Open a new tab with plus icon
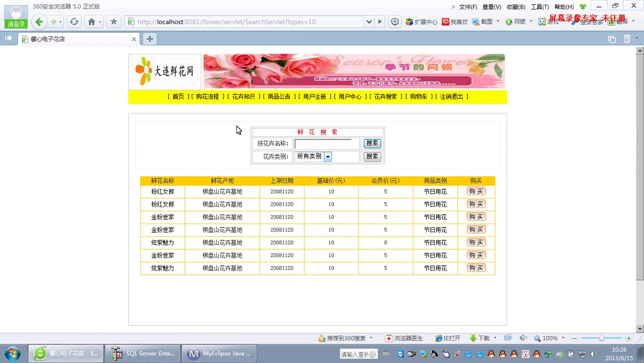Image resolution: width=644 pixels, height=363 pixels. [149, 39]
